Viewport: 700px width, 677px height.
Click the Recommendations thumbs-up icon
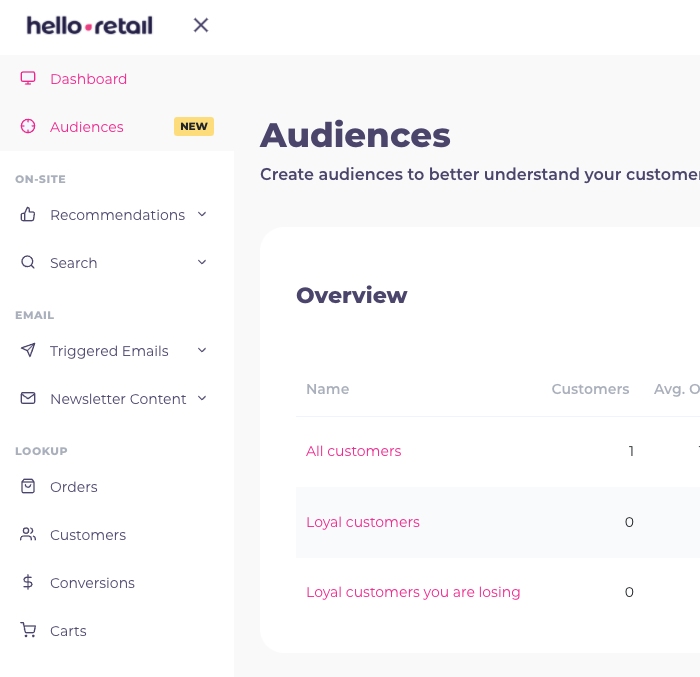(x=28, y=215)
